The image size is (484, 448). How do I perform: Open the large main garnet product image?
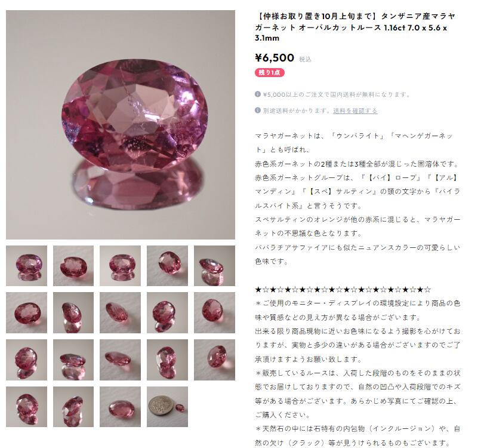click(x=121, y=124)
